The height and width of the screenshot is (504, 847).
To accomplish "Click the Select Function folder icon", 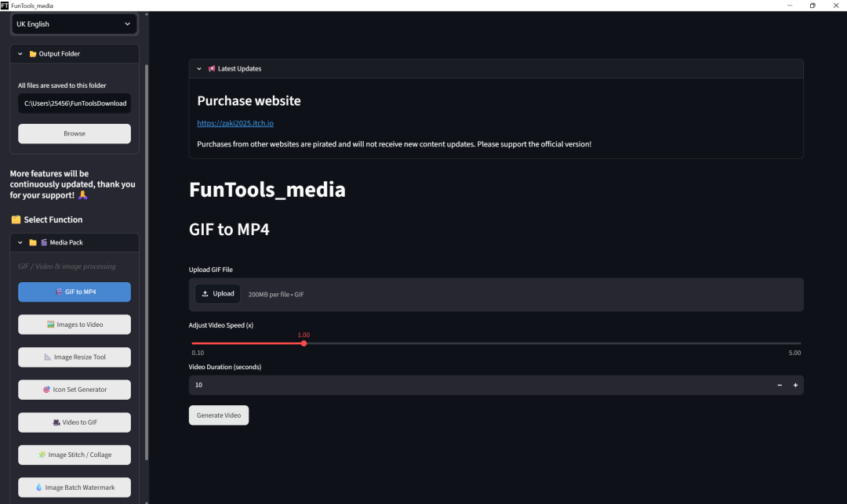I will [16, 219].
